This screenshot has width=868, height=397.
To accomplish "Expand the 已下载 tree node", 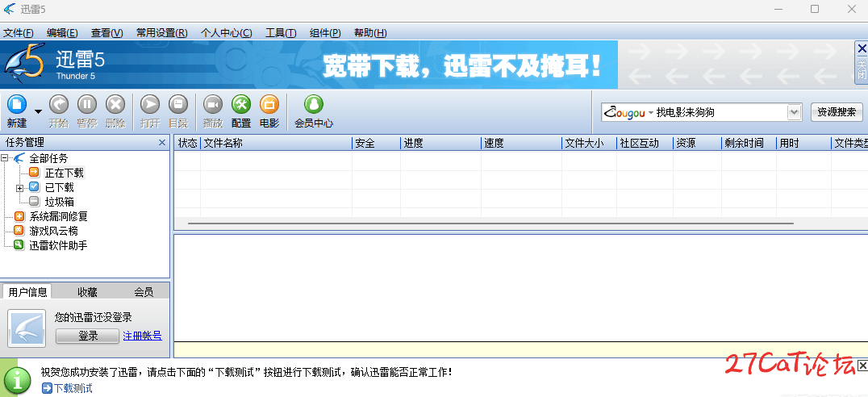I will 20,188.
